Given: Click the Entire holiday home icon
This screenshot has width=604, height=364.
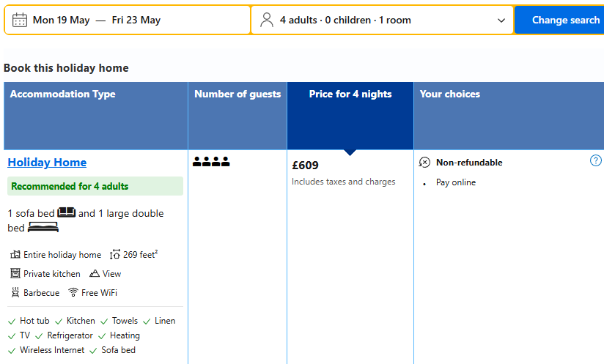Looking at the screenshot, I should tap(15, 255).
